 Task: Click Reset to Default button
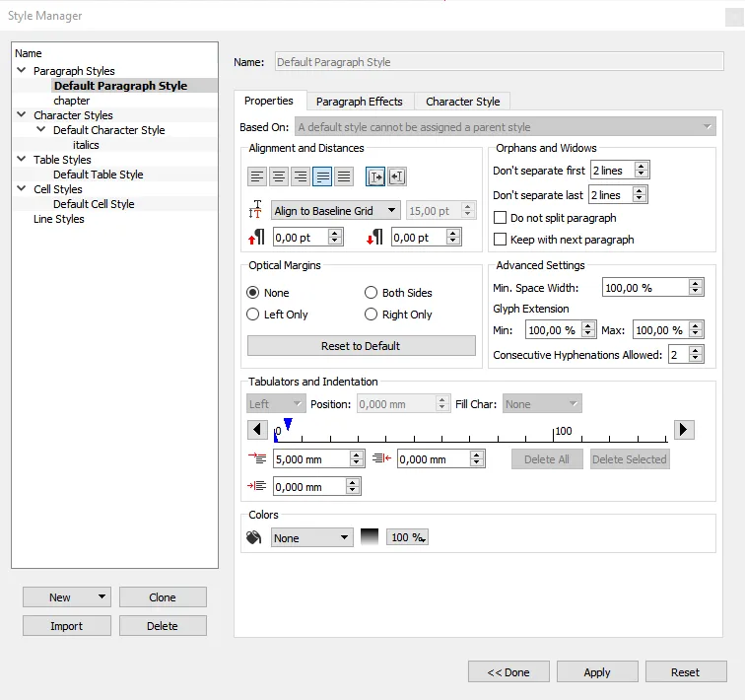click(361, 346)
